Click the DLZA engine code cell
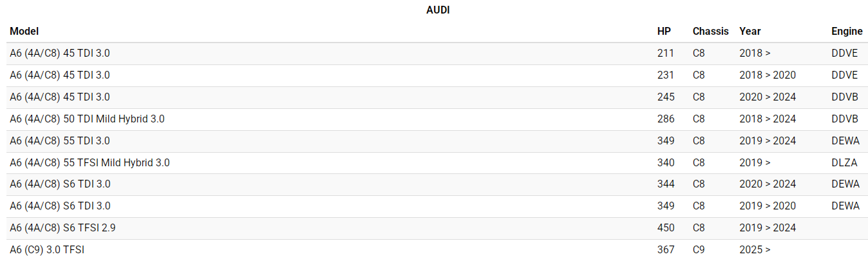The height and width of the screenshot is (261, 868). pos(845,162)
